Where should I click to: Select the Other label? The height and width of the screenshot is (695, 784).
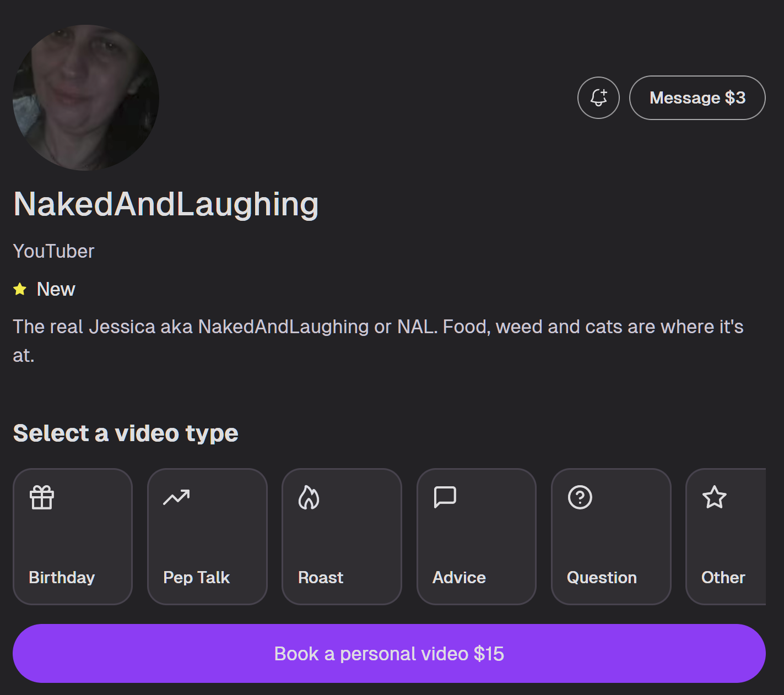723,577
